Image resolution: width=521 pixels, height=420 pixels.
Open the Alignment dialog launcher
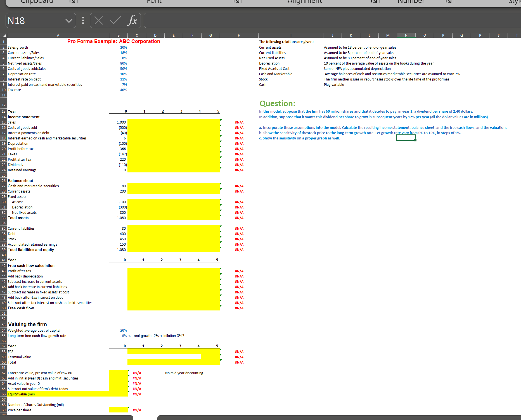tap(374, 2)
